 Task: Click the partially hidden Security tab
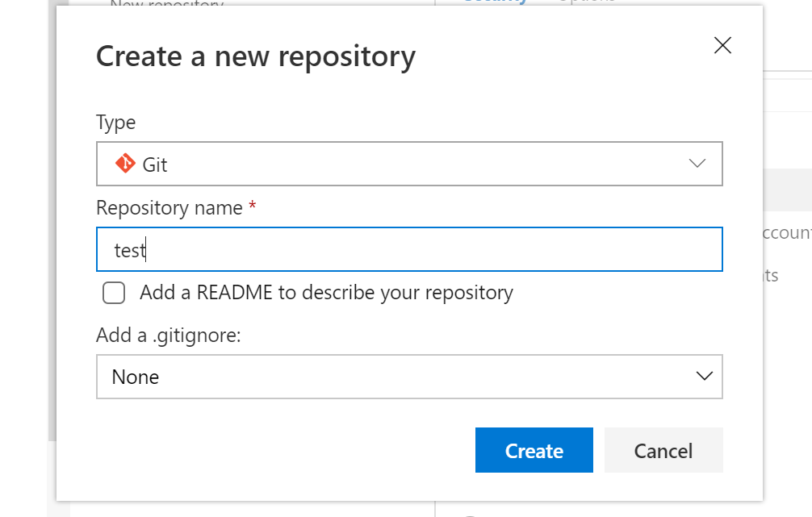tap(494, 2)
